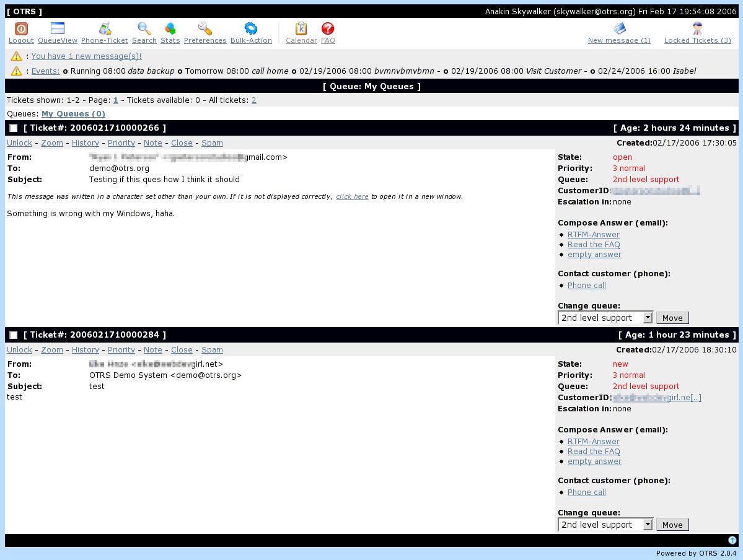
Task: Open the Calendar icon
Action: tap(301, 29)
